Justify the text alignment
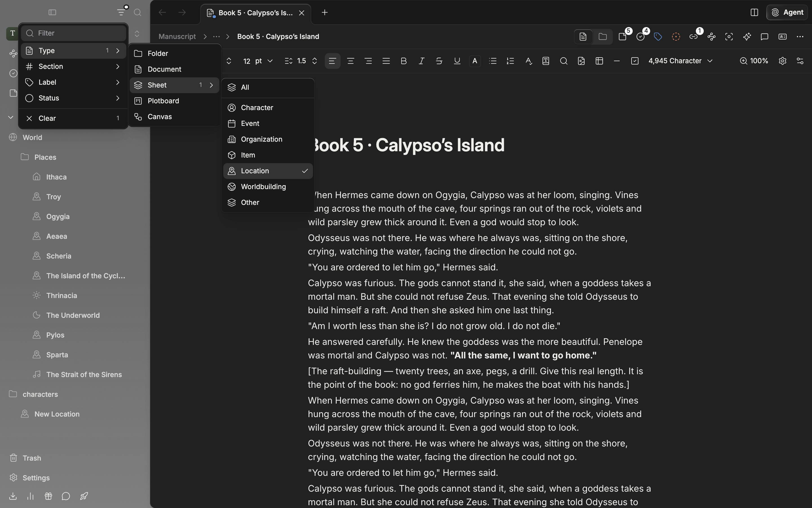The width and height of the screenshot is (812, 508). 386,61
